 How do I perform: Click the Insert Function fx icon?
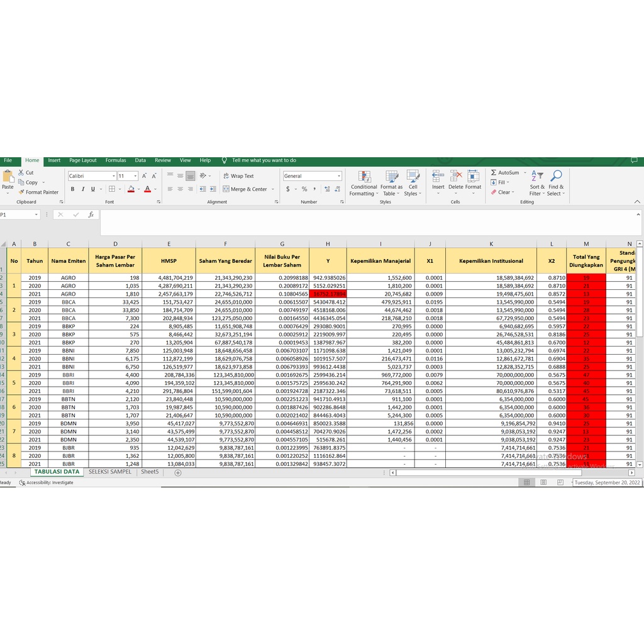click(91, 214)
